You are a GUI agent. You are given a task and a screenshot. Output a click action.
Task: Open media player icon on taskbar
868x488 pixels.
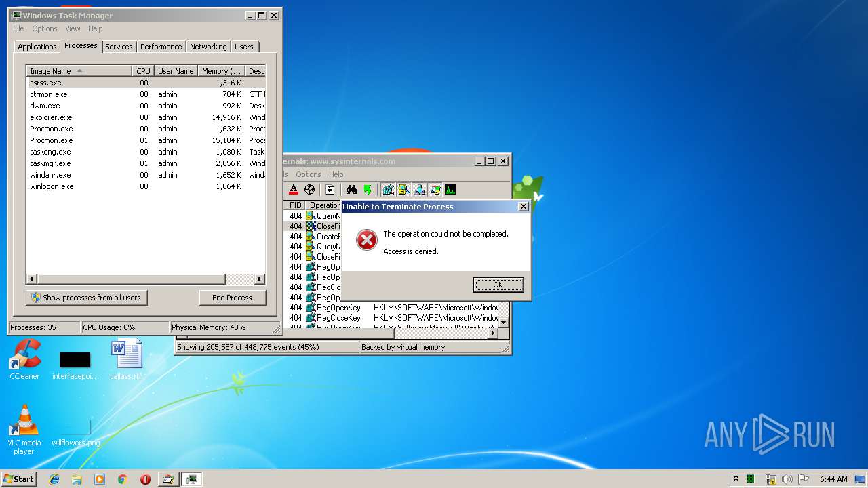tap(100, 479)
